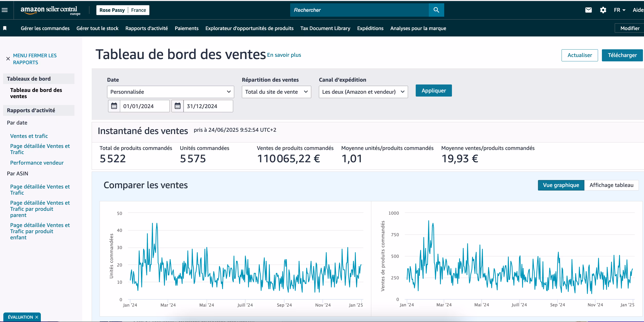Open the Paiements menu item

[x=186, y=28]
